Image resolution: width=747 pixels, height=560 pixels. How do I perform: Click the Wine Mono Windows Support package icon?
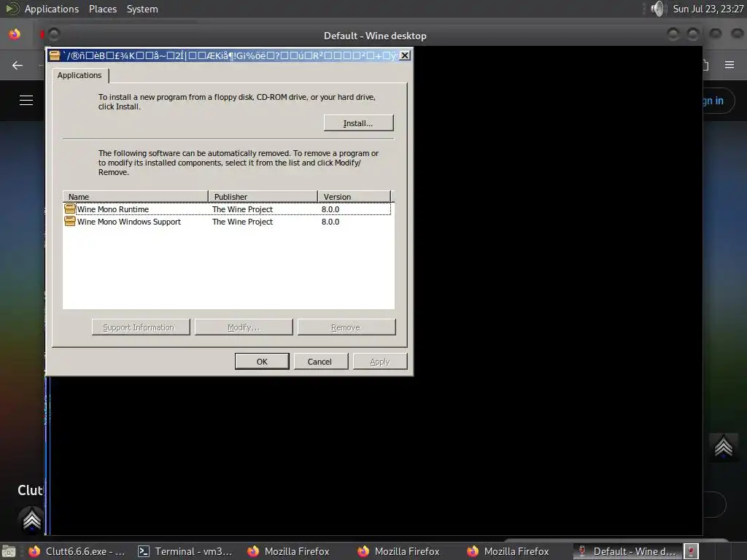pyautogui.click(x=70, y=221)
